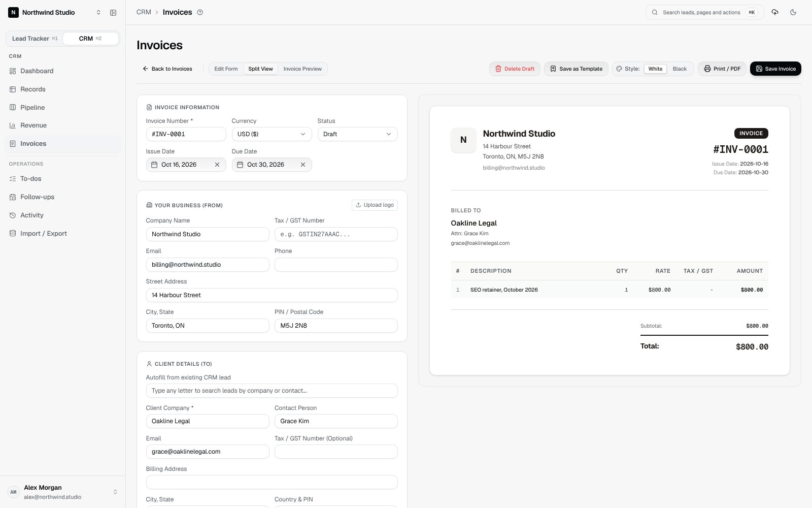The height and width of the screenshot is (508, 812).
Task: Click the Billing Address field
Action: [x=272, y=482]
